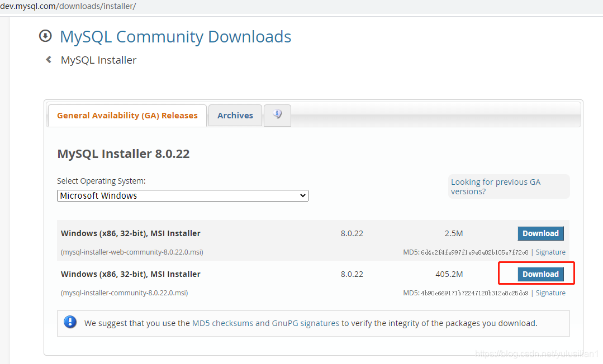Open Signature link for web-community installer
Screen dimensions: 603x364
(550, 252)
